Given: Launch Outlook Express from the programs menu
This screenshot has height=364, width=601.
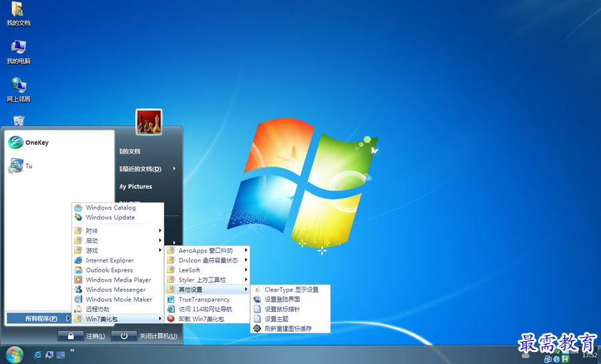Looking at the screenshot, I should (x=118, y=270).
